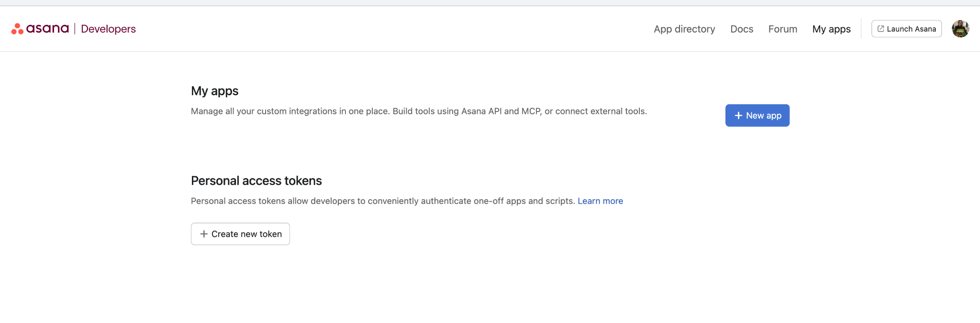The height and width of the screenshot is (323, 980).
Task: Click the My apps heading
Action: 214,91
